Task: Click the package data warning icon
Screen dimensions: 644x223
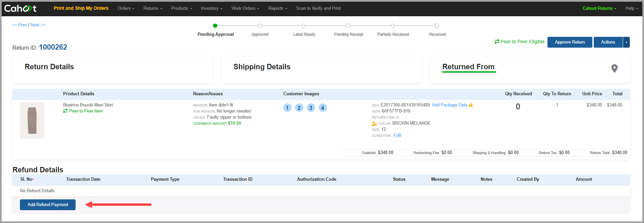Action: pyautogui.click(x=471, y=105)
